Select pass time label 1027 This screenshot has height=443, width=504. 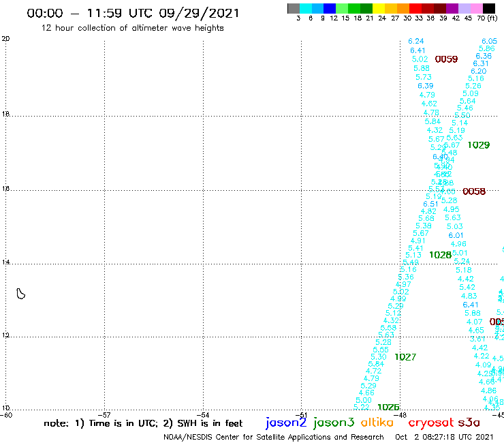(405, 357)
